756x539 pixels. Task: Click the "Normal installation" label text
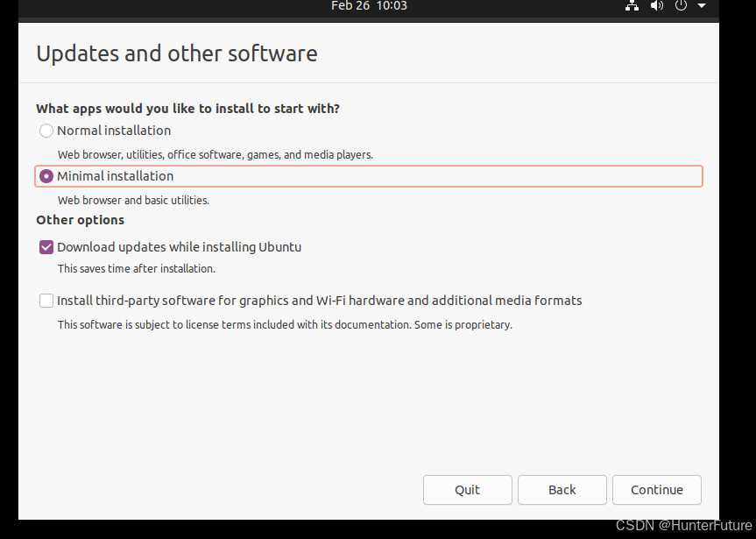[x=114, y=131]
